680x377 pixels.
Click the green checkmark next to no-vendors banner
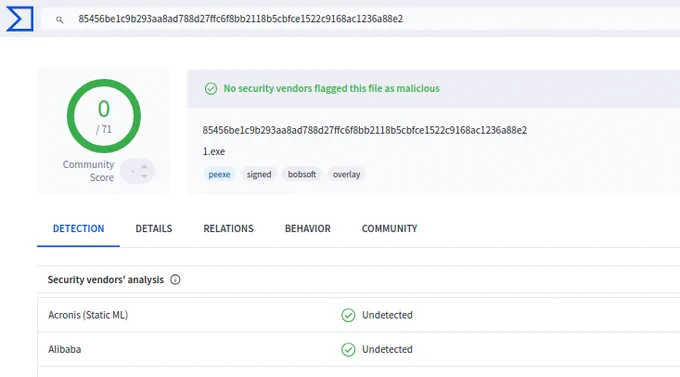coord(211,89)
